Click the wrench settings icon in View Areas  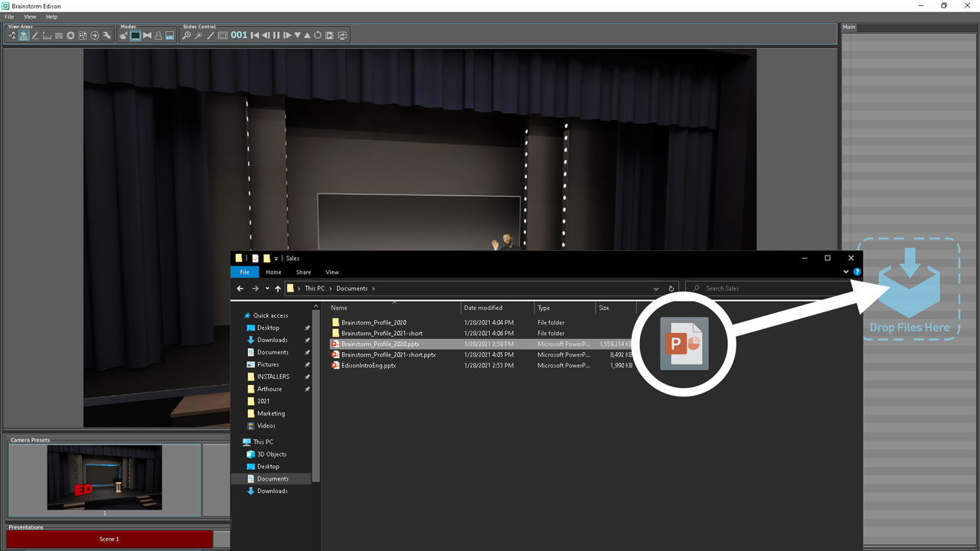pyautogui.click(x=106, y=35)
